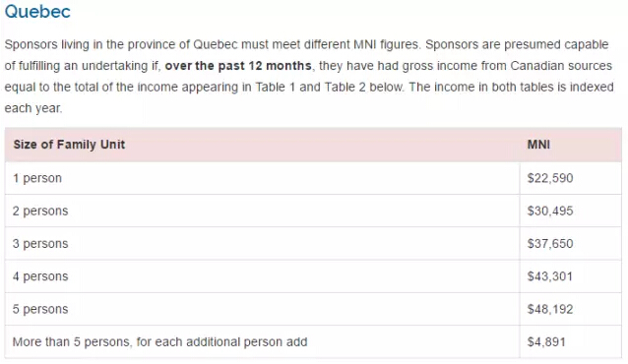Select the Size of Family Unit header
Screen dimensions: 628x364
(69, 145)
